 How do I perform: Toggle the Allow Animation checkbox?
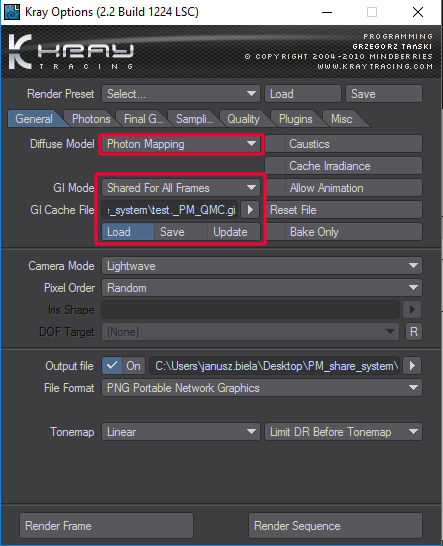(x=275, y=188)
